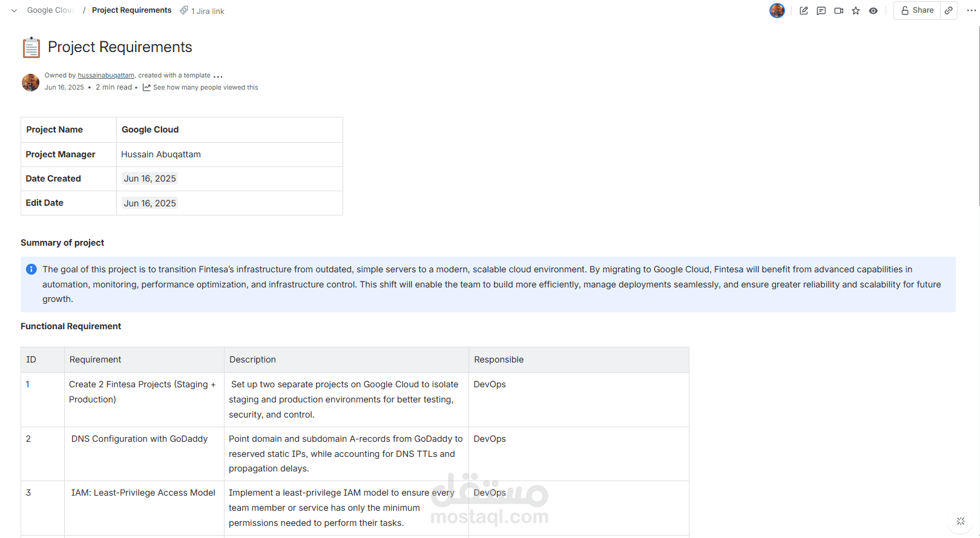Image resolution: width=980 pixels, height=538 pixels.
Task: Click the Edit Date label cell
Action: (68, 203)
